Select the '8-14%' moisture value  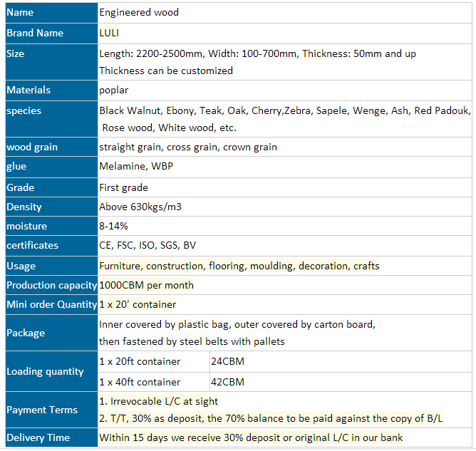pos(113,226)
